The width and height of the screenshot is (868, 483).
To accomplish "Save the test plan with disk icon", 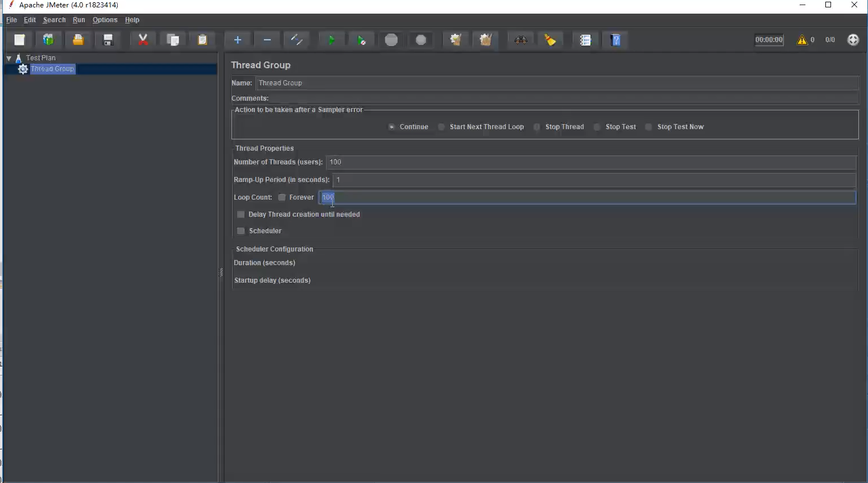I will (x=108, y=40).
